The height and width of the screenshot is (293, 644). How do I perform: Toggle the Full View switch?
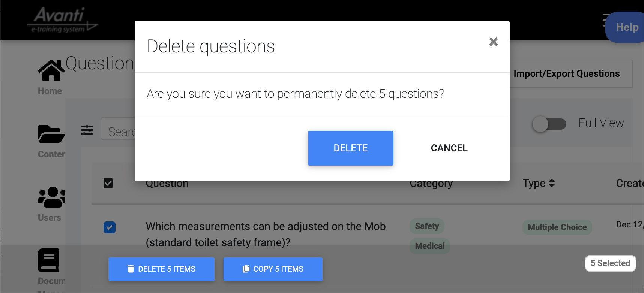[x=549, y=124]
